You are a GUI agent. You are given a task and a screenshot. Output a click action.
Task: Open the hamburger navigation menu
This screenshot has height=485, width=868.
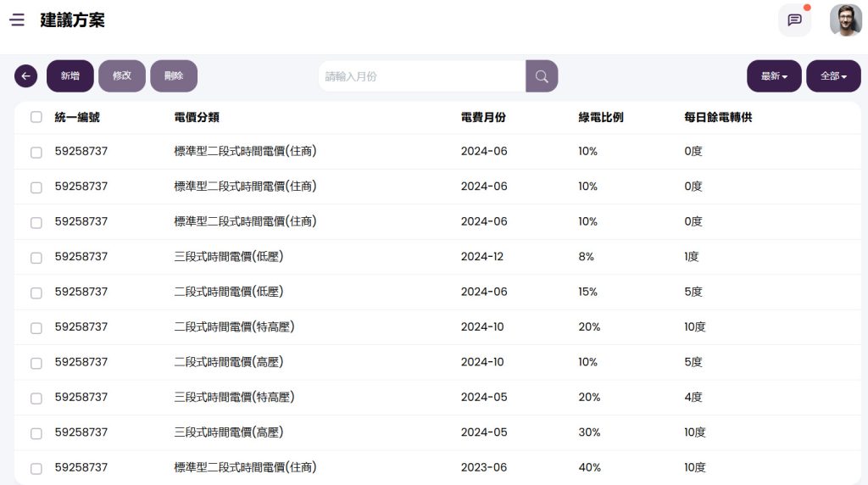[17, 20]
